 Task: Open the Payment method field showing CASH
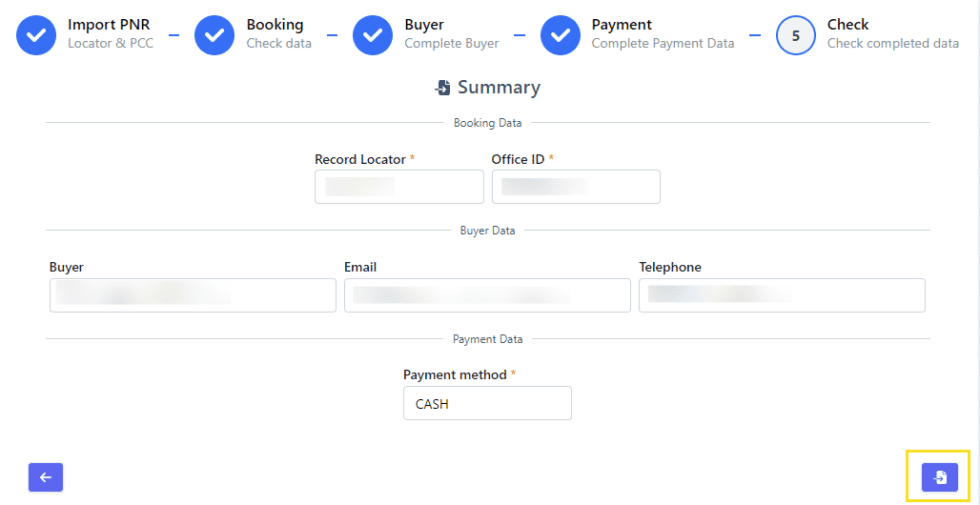(x=487, y=403)
